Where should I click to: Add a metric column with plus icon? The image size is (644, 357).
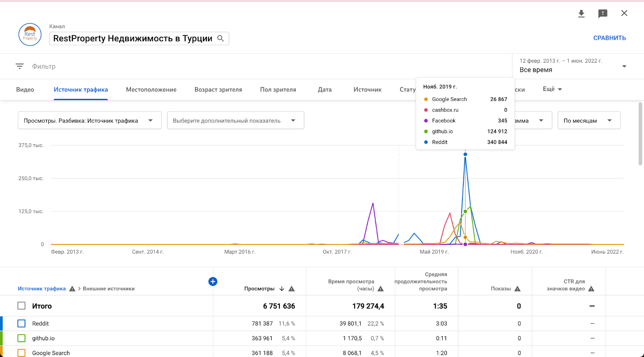tap(213, 281)
